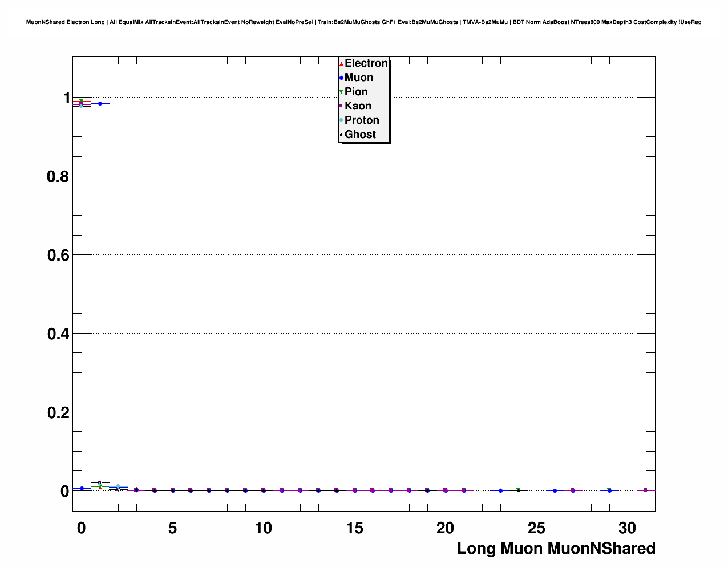The width and height of the screenshot is (728, 568).
Task: Click the green Pion point at x=24
Action: coord(518,490)
